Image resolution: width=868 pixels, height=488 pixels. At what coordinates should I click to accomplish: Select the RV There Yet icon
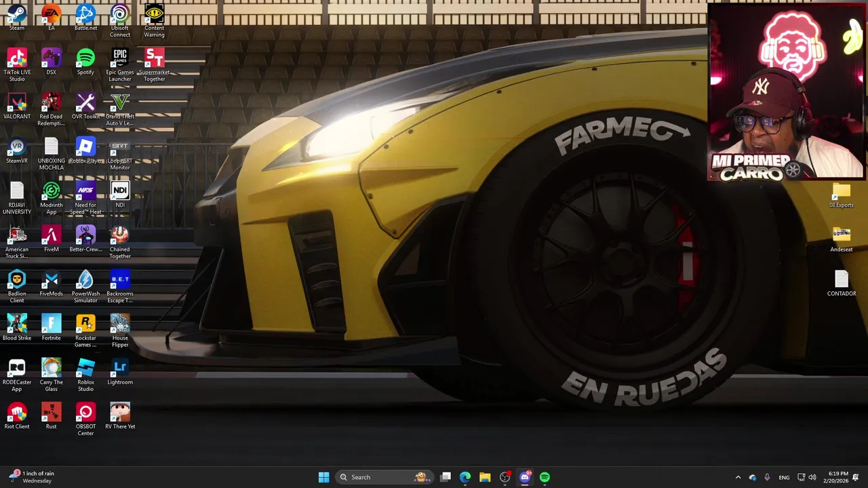pos(120,416)
